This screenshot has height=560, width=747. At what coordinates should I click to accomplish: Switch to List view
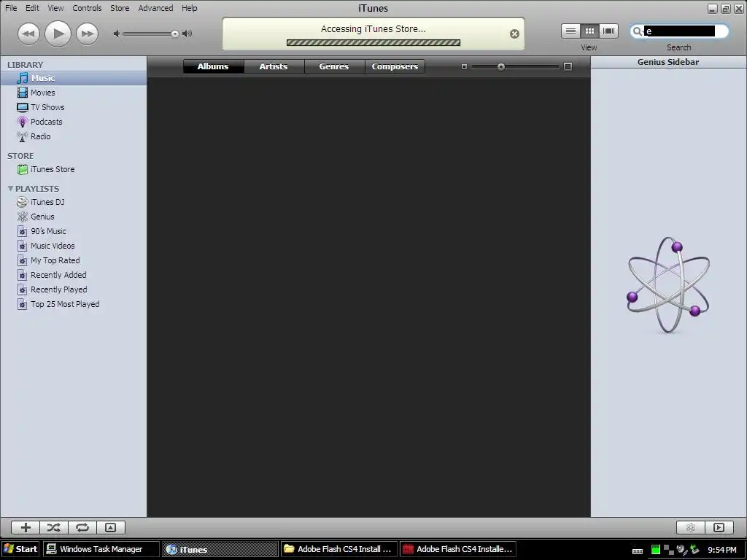[x=570, y=31]
